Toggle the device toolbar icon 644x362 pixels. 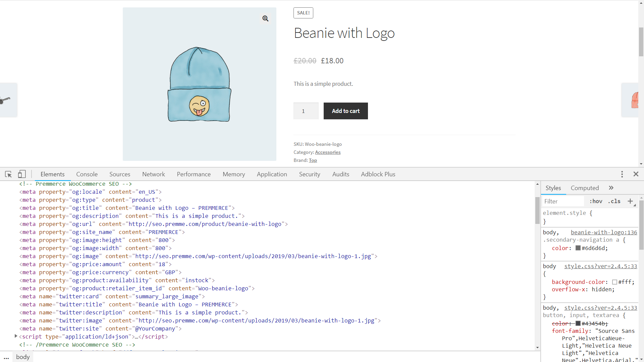(x=22, y=174)
